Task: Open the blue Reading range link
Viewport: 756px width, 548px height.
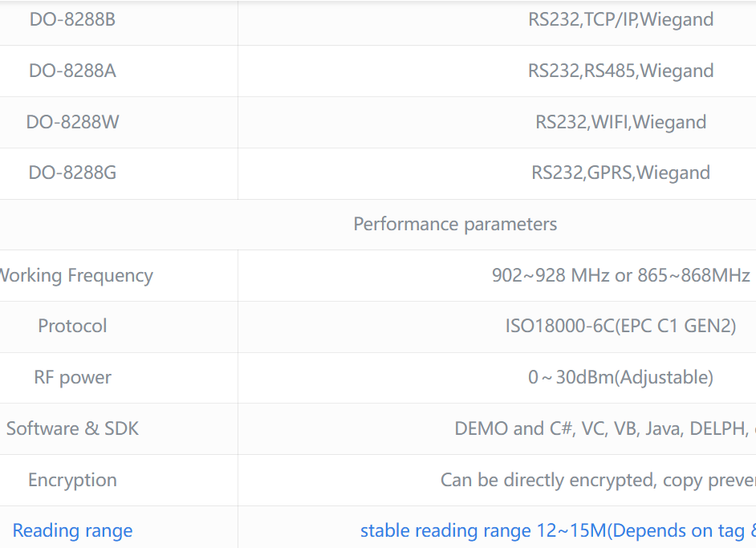Action: pos(72,530)
